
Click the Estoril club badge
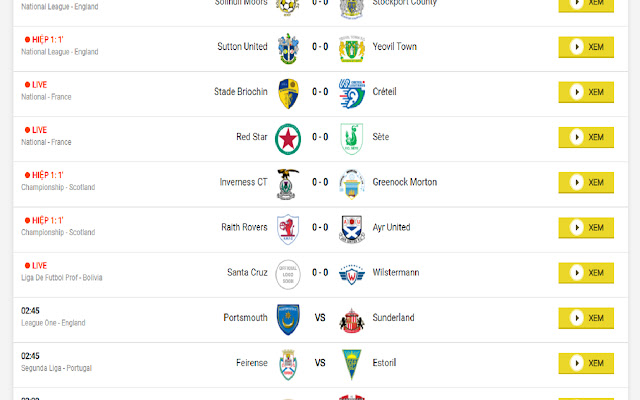(351, 364)
